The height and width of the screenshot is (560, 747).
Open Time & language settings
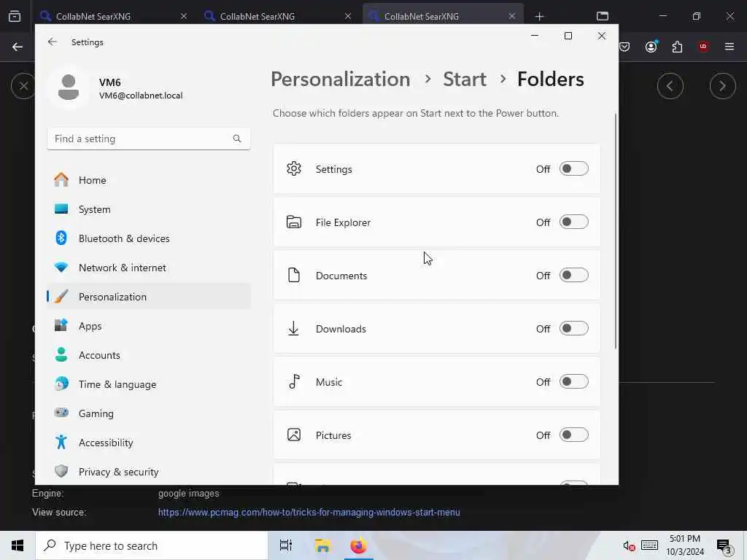[149, 384]
